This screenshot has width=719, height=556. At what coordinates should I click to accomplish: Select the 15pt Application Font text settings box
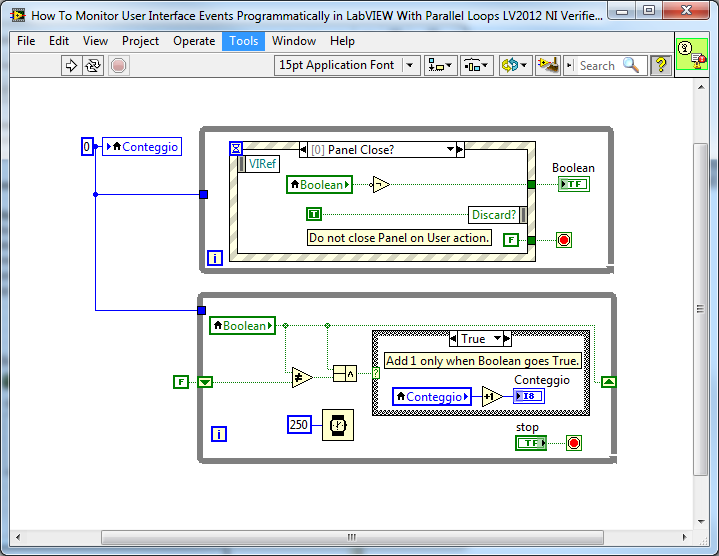coord(347,66)
